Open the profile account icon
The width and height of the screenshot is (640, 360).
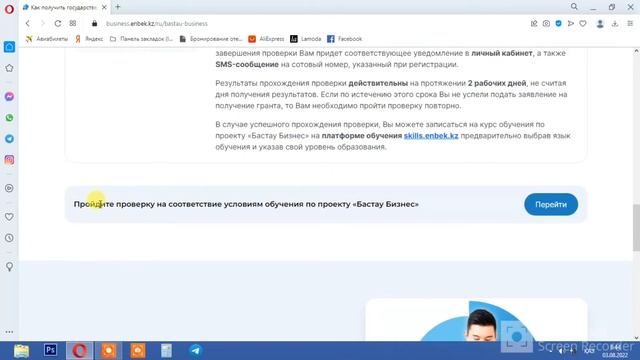pos(600,24)
